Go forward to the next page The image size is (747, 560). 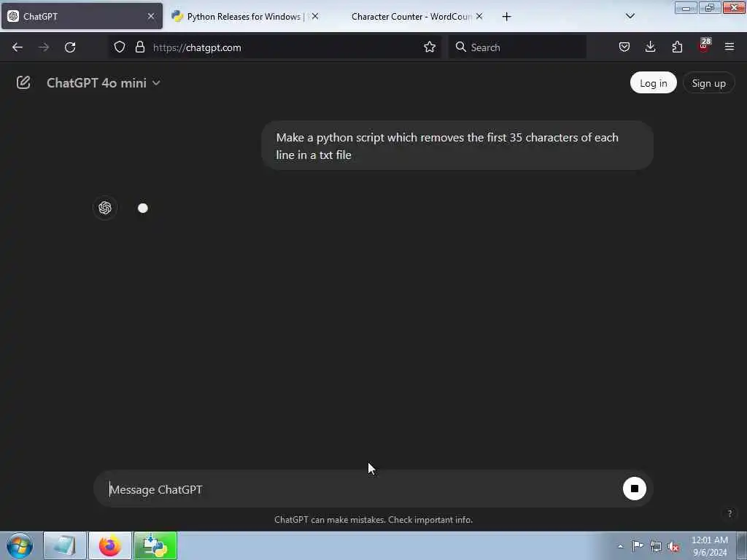tap(44, 47)
